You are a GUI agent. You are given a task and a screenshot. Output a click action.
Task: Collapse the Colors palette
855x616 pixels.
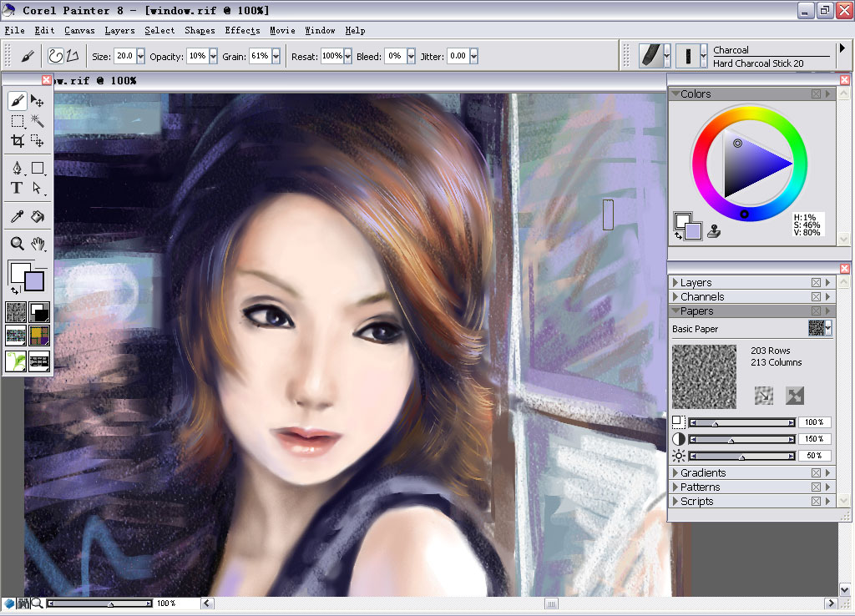tap(675, 93)
